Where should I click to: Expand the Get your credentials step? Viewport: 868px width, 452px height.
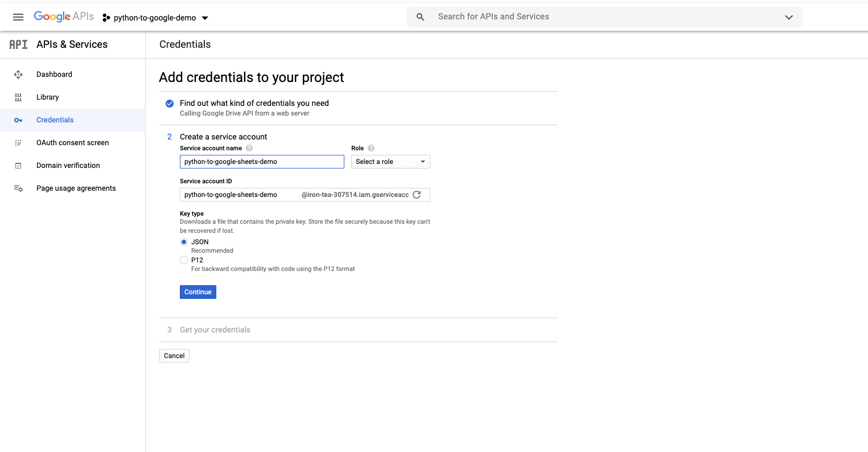point(215,330)
